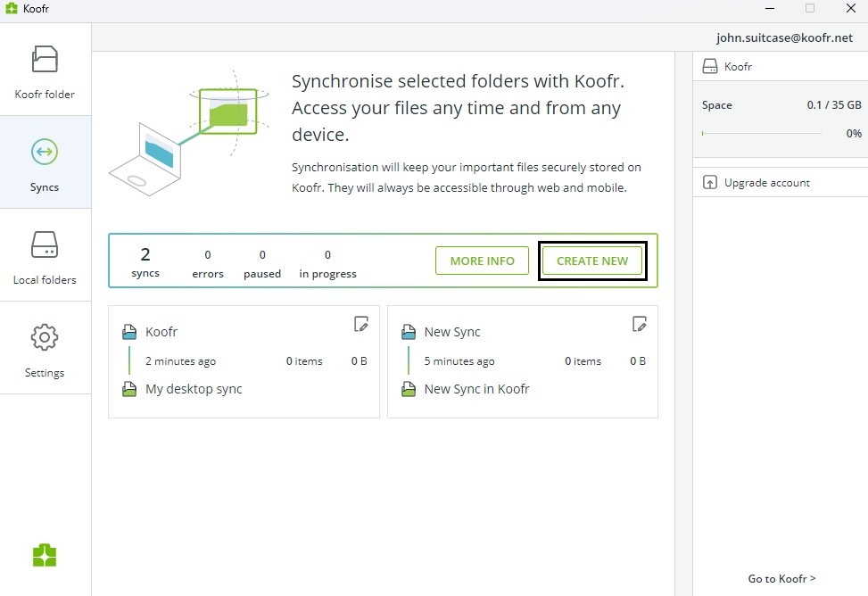Click 0 items in the Koofr sync card
This screenshot has height=596, width=868.
click(x=304, y=361)
